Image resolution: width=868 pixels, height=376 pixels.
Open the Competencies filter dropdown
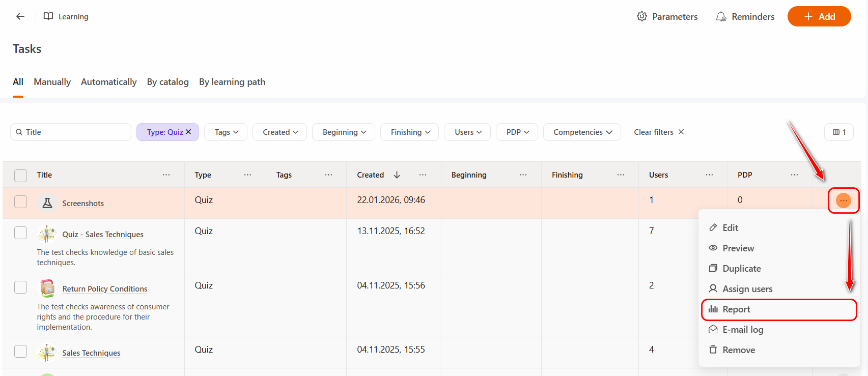tap(582, 132)
